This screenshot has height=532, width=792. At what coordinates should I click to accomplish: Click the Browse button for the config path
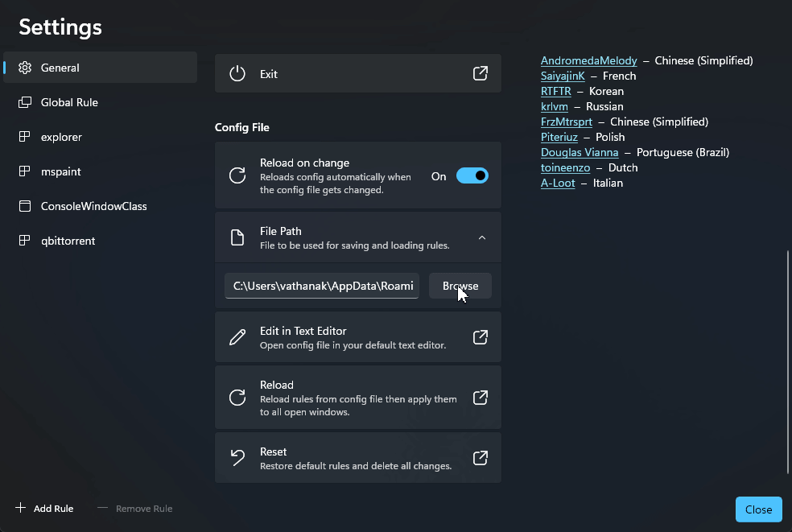pyautogui.click(x=460, y=286)
